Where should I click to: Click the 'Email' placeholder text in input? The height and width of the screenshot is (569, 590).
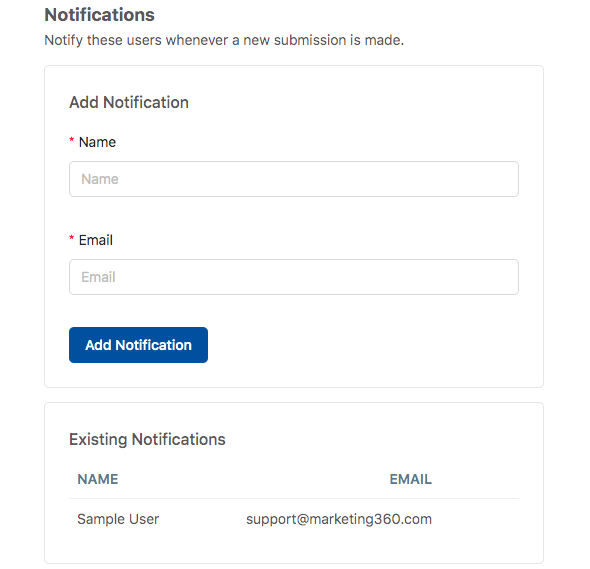pos(98,277)
